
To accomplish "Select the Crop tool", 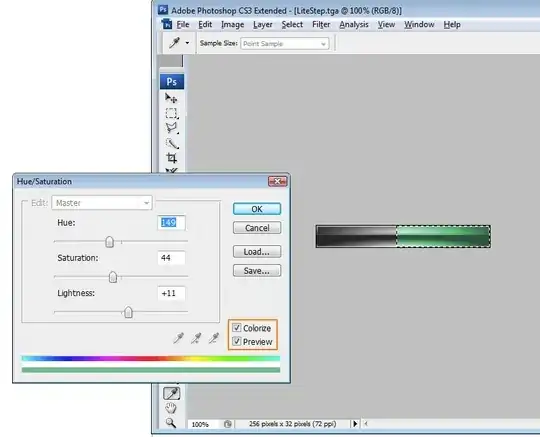I will coord(171,158).
